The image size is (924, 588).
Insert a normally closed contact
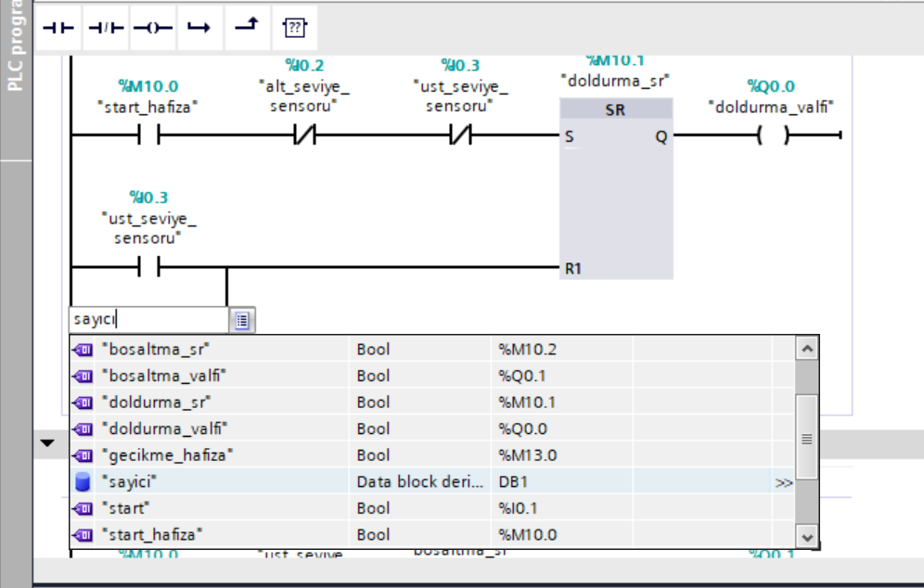[106, 28]
